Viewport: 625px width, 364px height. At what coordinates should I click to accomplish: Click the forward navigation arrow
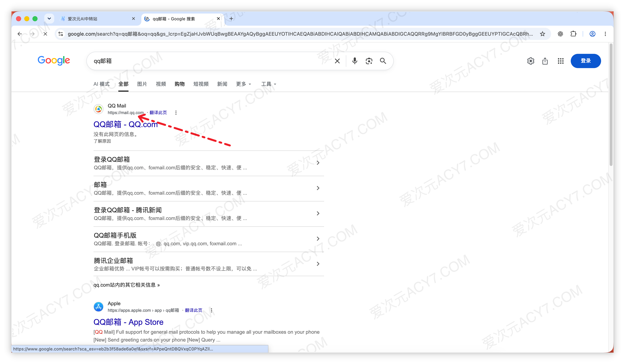32,34
